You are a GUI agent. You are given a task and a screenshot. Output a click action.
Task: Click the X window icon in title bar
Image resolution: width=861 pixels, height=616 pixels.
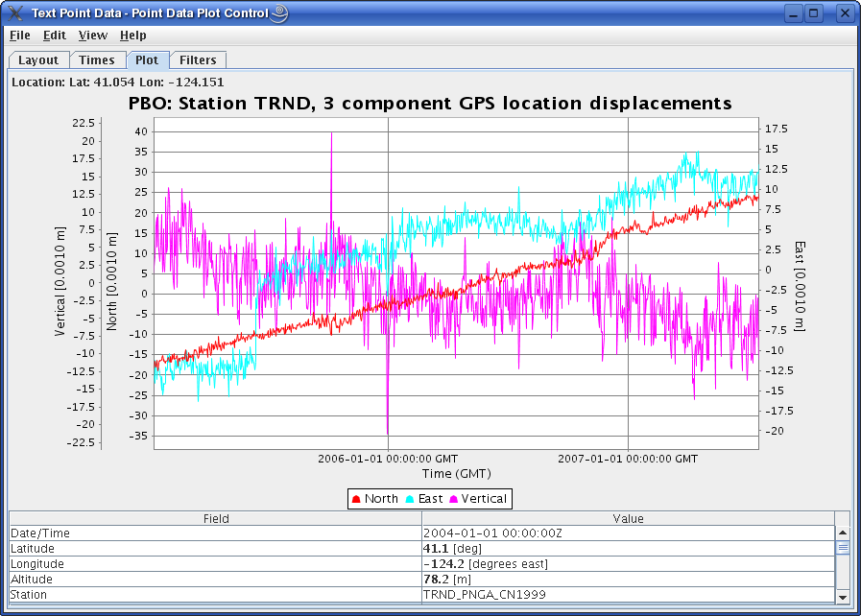pos(15,13)
